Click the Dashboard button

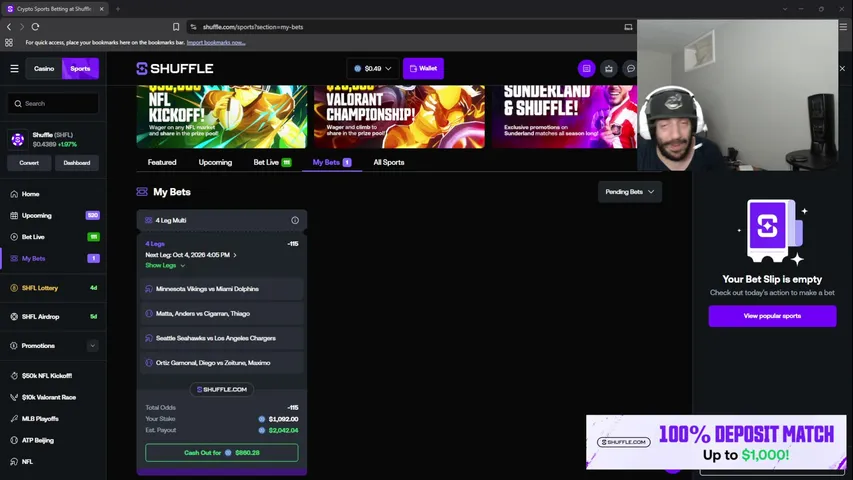pyautogui.click(x=77, y=163)
